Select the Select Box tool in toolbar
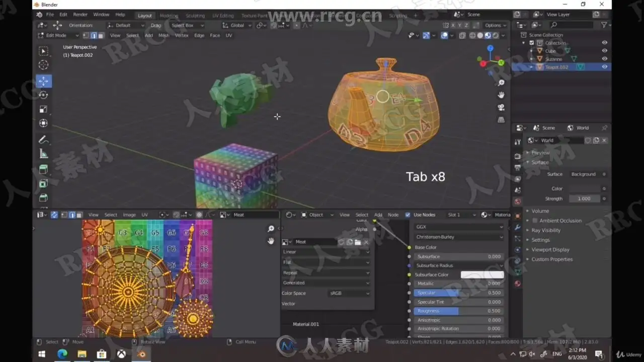644x362 pixels. (44, 51)
